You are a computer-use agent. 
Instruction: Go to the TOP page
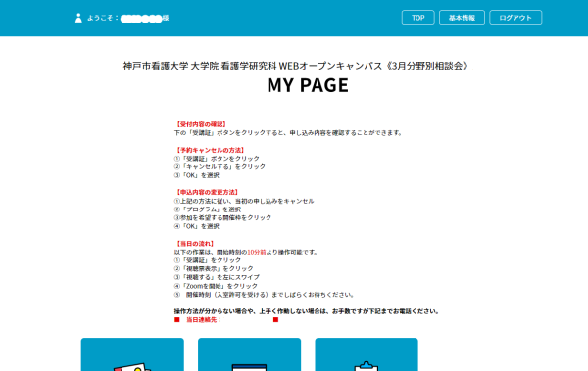418,18
